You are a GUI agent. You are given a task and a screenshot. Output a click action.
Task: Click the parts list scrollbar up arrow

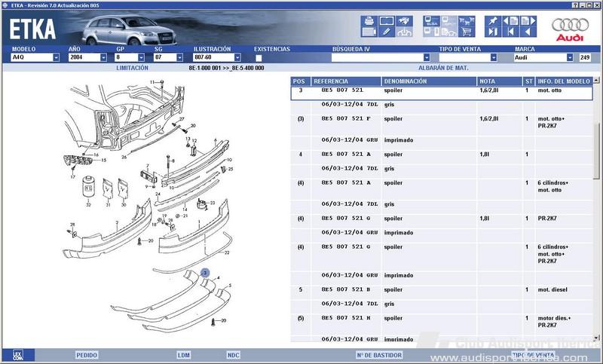pos(596,81)
